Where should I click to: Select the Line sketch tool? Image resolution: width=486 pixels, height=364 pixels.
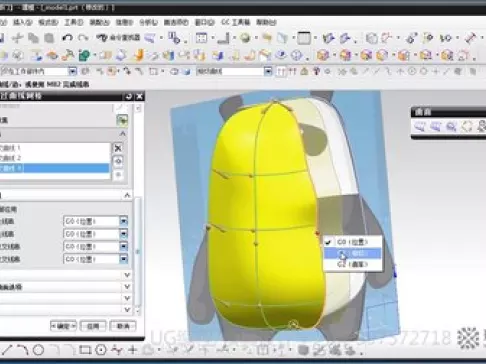pos(7,350)
